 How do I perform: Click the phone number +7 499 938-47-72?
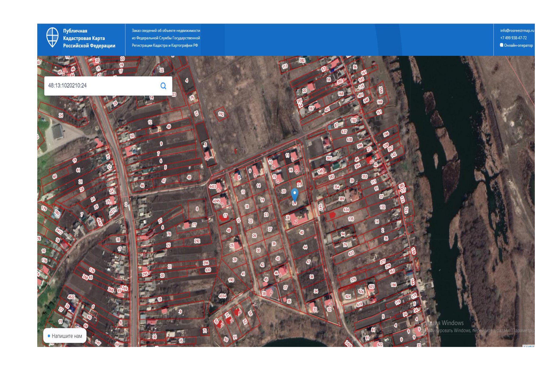coord(513,38)
